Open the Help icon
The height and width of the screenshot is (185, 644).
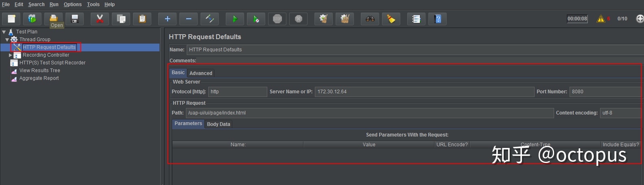437,19
